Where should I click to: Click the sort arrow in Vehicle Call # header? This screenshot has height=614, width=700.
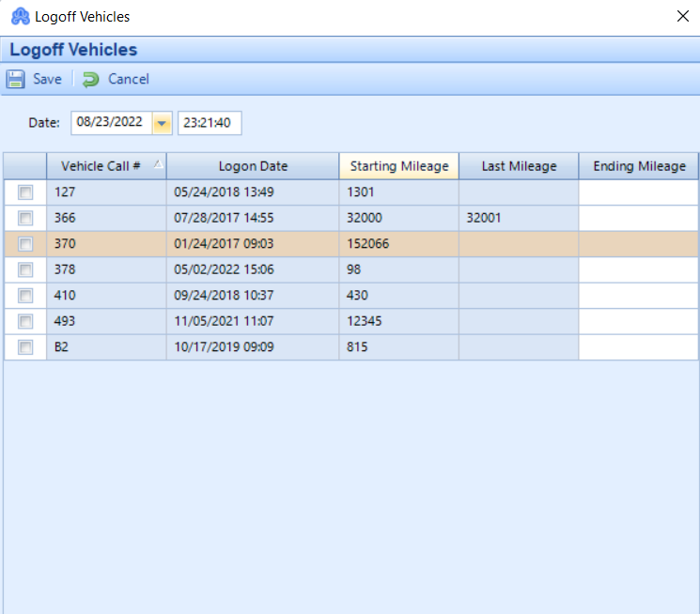click(x=159, y=164)
